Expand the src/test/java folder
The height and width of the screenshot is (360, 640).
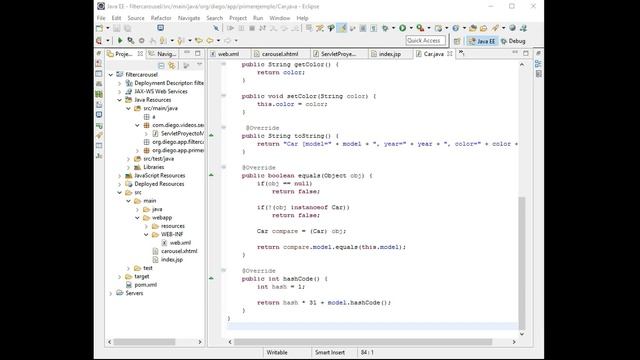[x=129, y=159]
